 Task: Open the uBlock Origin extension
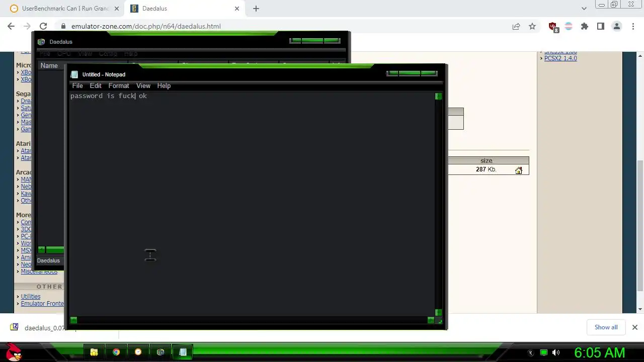pos(553,27)
